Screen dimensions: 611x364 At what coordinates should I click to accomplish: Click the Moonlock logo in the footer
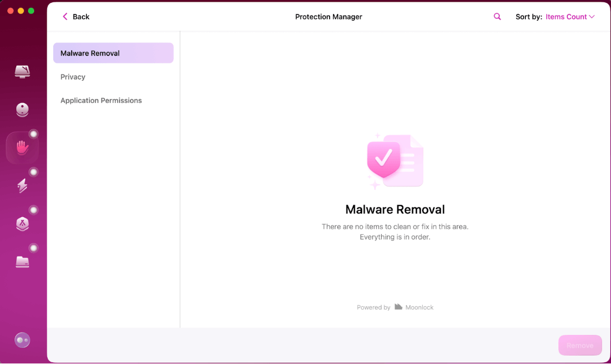[397, 306]
